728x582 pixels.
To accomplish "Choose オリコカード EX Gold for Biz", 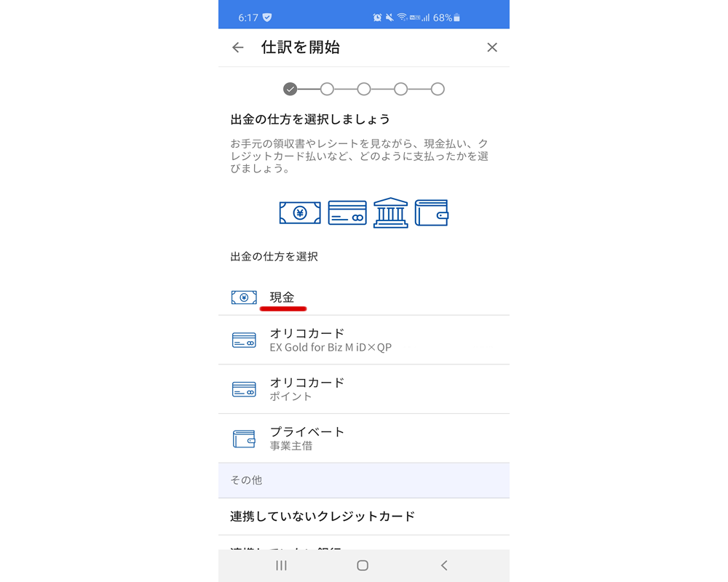I will pos(364,340).
